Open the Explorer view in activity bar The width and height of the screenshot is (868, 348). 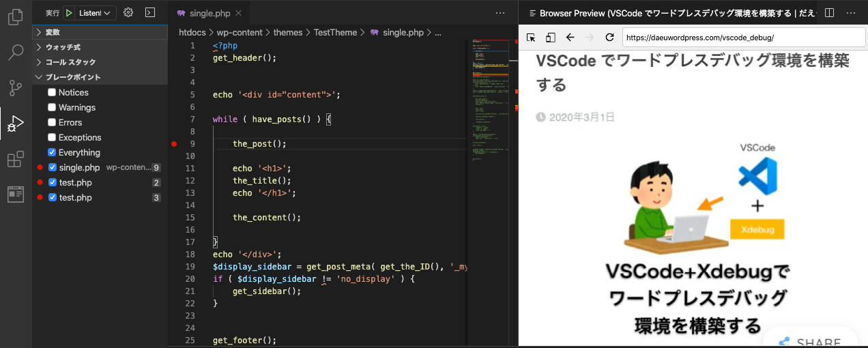pyautogui.click(x=15, y=16)
